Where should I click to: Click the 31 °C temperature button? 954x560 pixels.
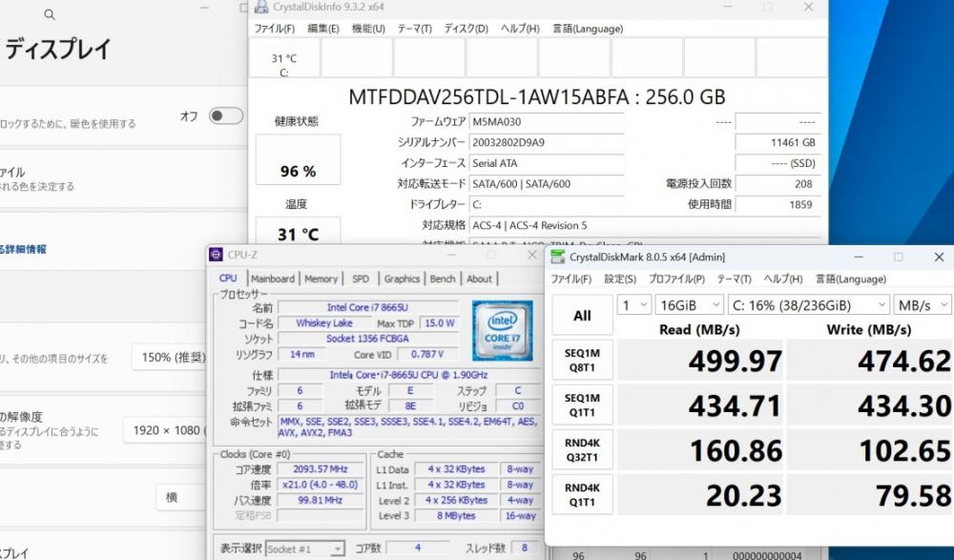pyautogui.click(x=298, y=231)
